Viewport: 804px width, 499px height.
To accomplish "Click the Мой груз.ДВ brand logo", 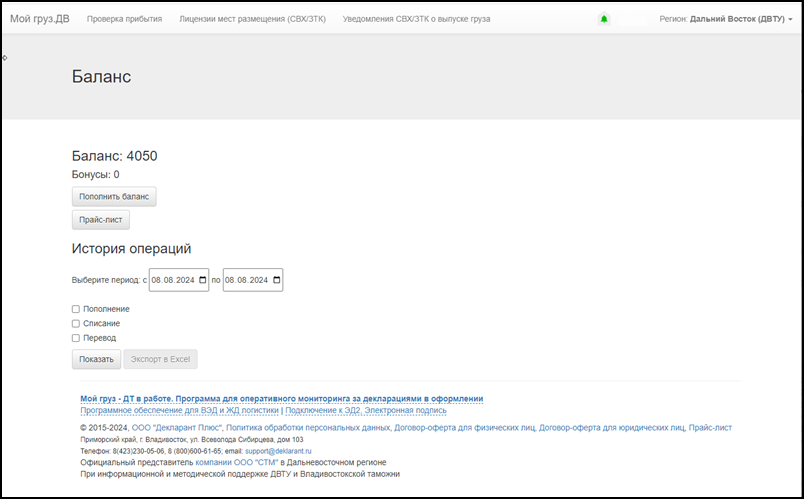I will [40, 19].
